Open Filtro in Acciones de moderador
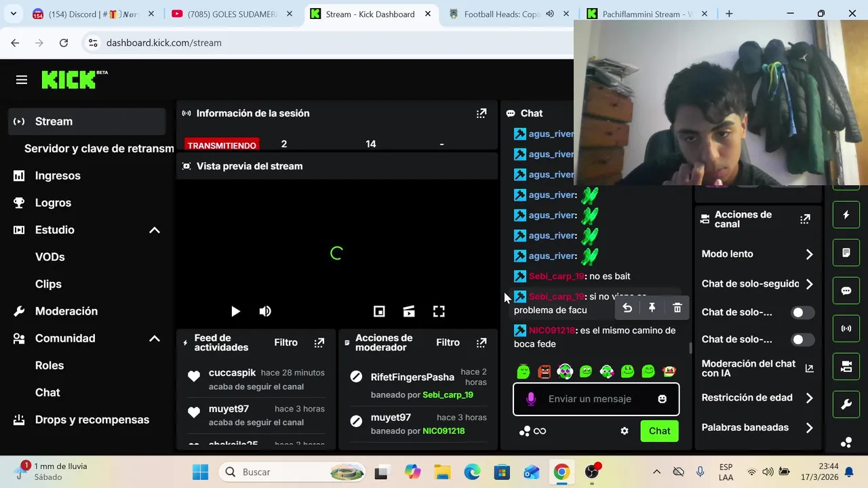The image size is (868, 488). 448,343
